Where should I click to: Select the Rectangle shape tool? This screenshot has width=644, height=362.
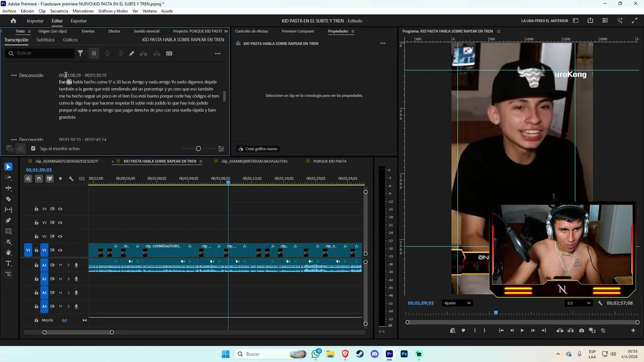coord(9,231)
